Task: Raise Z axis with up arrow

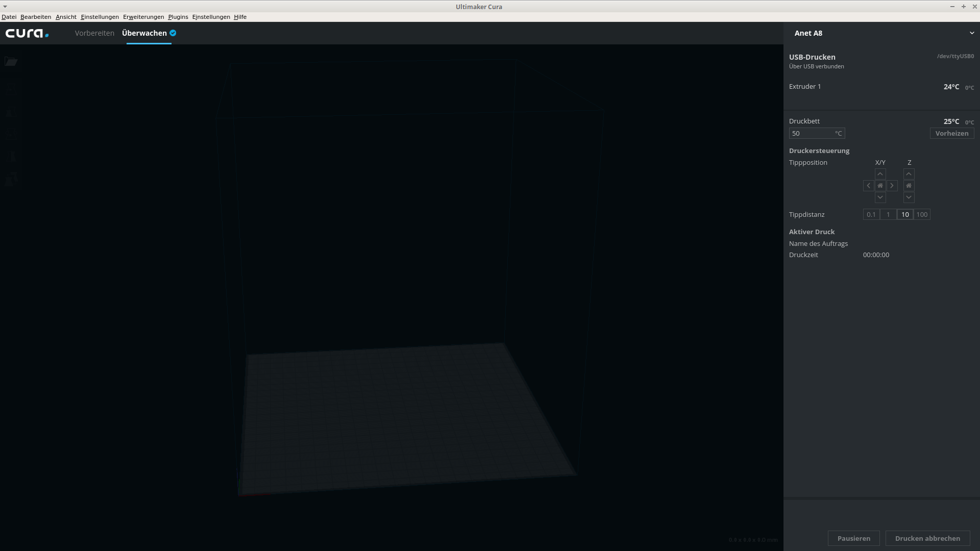Action: click(909, 174)
